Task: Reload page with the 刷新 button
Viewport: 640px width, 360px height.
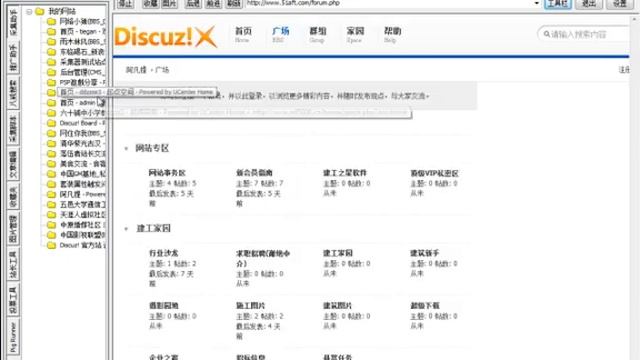Action: [233, 4]
